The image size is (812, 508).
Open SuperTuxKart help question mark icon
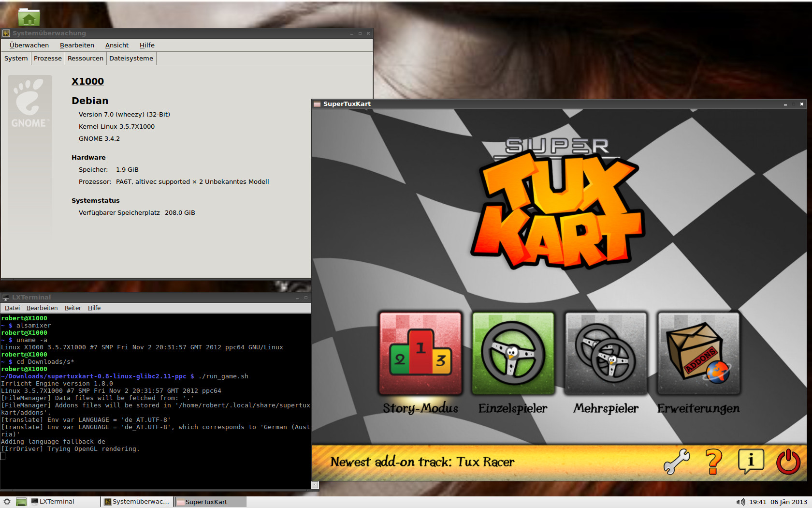pos(713,461)
